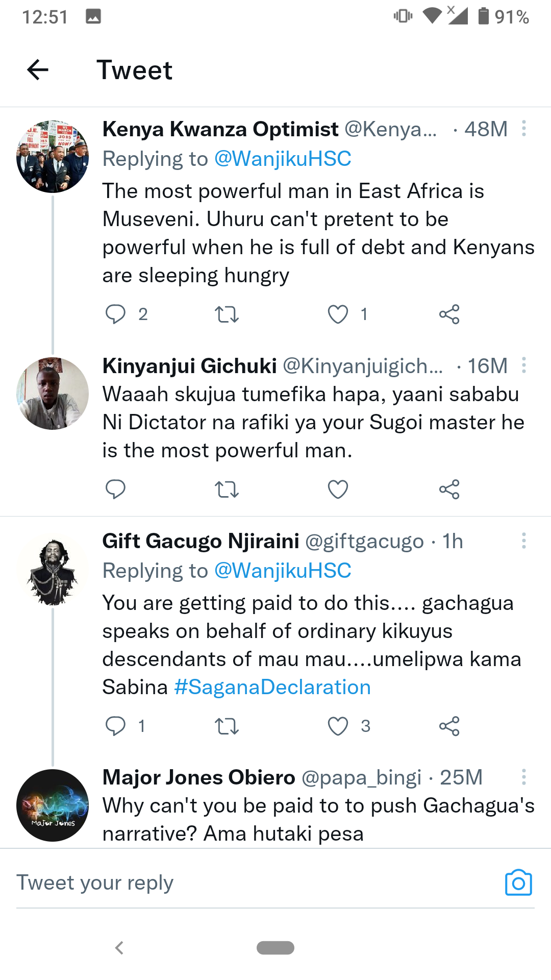Open more options for Kenya Kwanza Optimist tweet
The image size is (551, 980).
523,129
